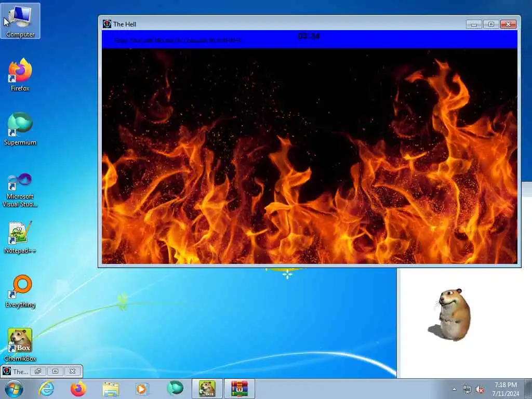Image resolution: width=532 pixels, height=399 pixels.
Task: Click the Show desktop strip
Action: click(x=529, y=389)
